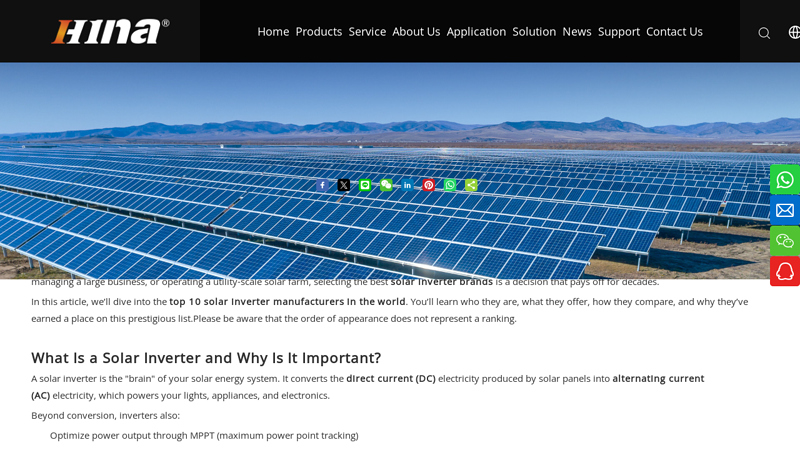Viewport: 800px width, 450px height.
Task: Open the Application menu
Action: pos(477,32)
